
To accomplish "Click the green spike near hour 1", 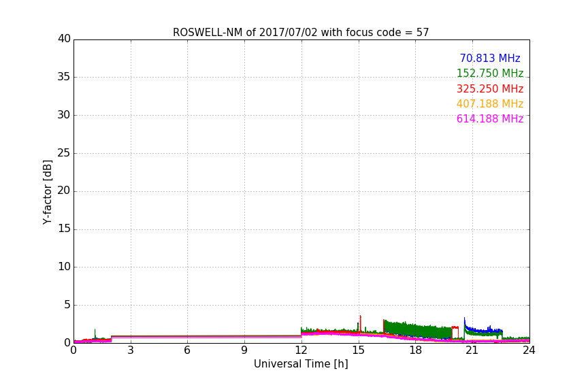I will tap(95, 333).
